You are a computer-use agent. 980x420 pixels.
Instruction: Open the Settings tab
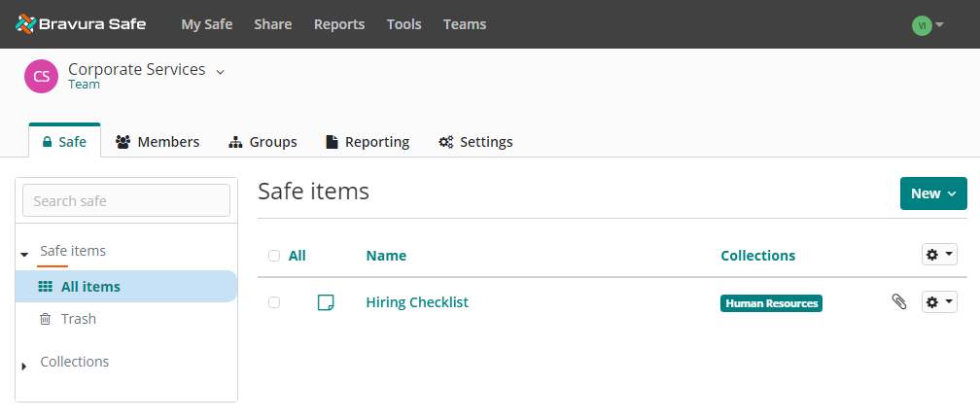(x=475, y=142)
